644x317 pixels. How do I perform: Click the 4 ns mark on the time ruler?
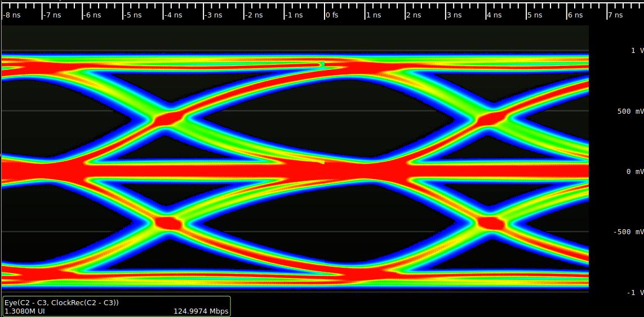[x=497, y=15]
